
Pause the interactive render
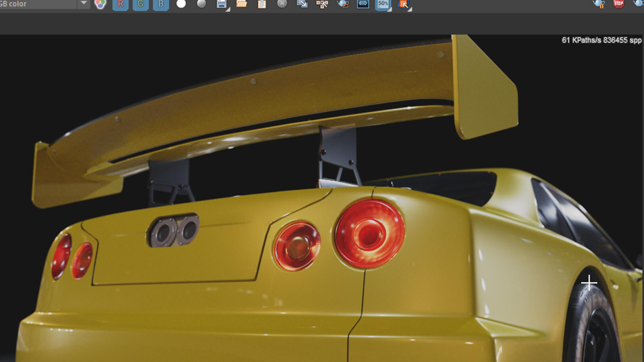(598, 4)
